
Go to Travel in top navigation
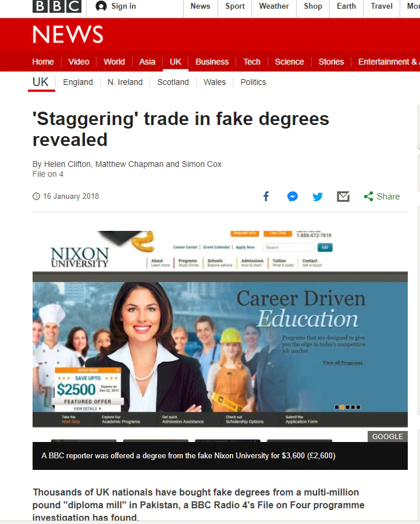point(382,6)
